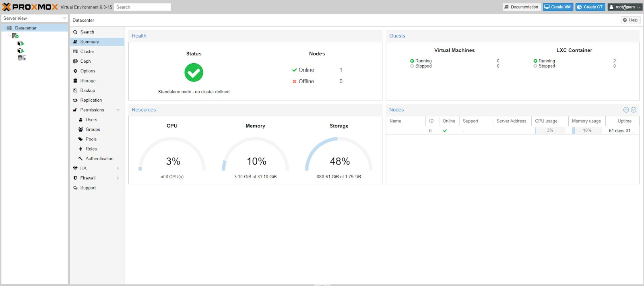
Task: Open Roles via its figure icon
Action: tap(80, 149)
